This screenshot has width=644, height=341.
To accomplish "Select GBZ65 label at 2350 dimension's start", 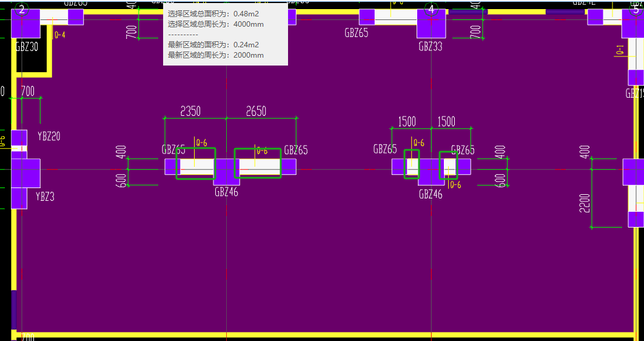I will pos(173,149).
